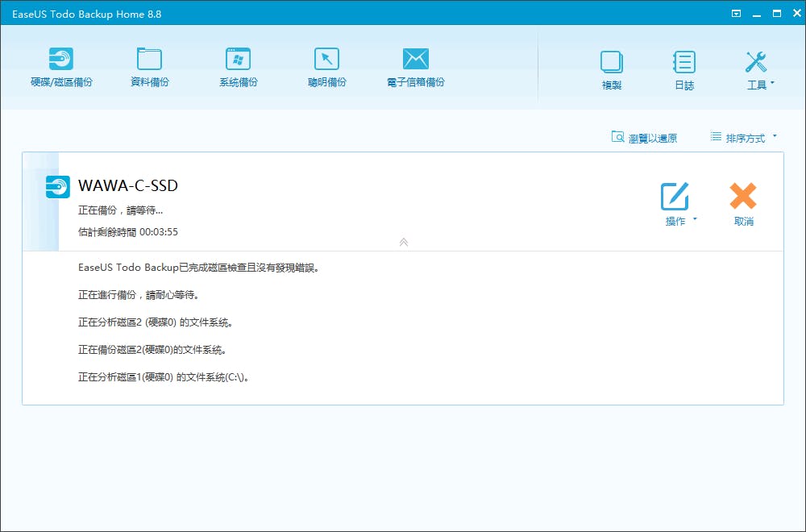Open 硬碟/磁區備份 disk backup
Image resolution: width=806 pixels, height=532 pixels.
click(61, 68)
